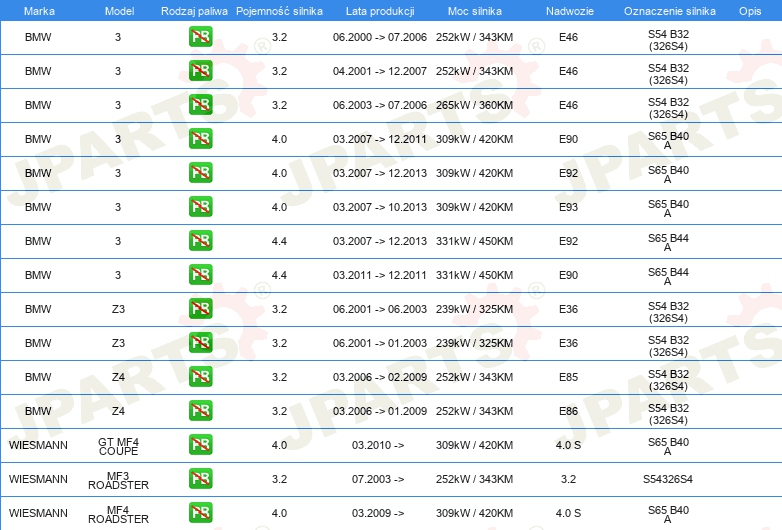
Task: Select the 06.2003 -> 07.2006 production dates
Action: (x=380, y=105)
